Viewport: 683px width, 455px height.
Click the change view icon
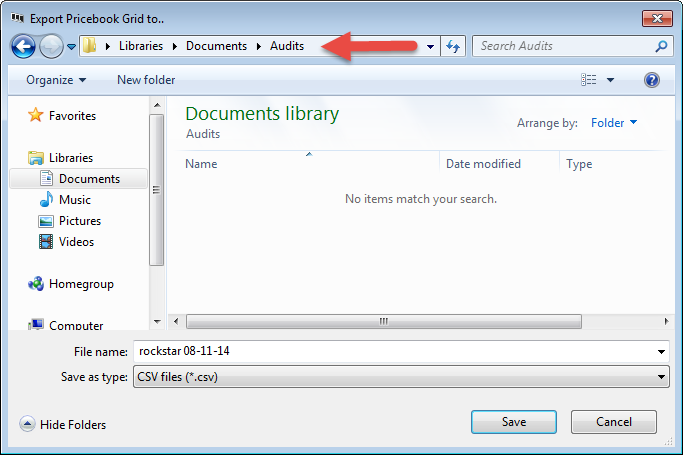point(589,80)
